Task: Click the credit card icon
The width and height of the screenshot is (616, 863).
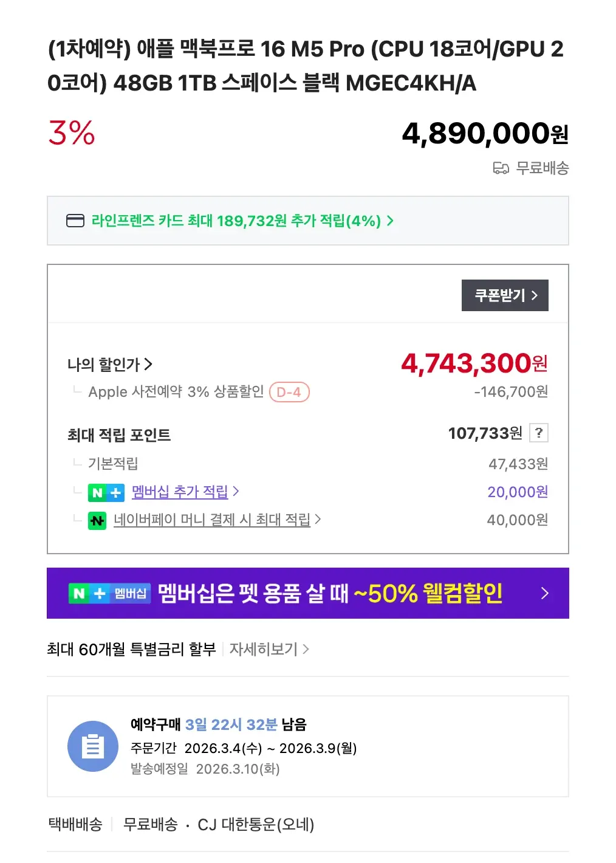Action: click(75, 221)
